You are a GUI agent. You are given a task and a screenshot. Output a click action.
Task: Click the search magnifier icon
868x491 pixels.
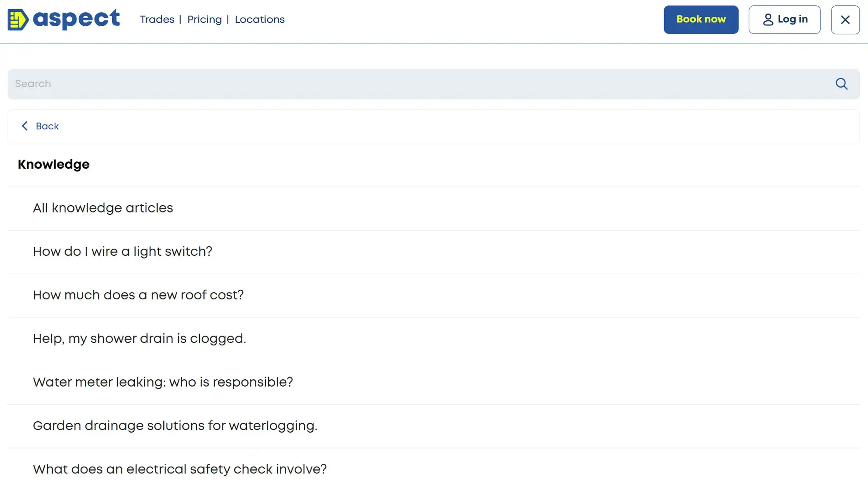[x=841, y=84]
